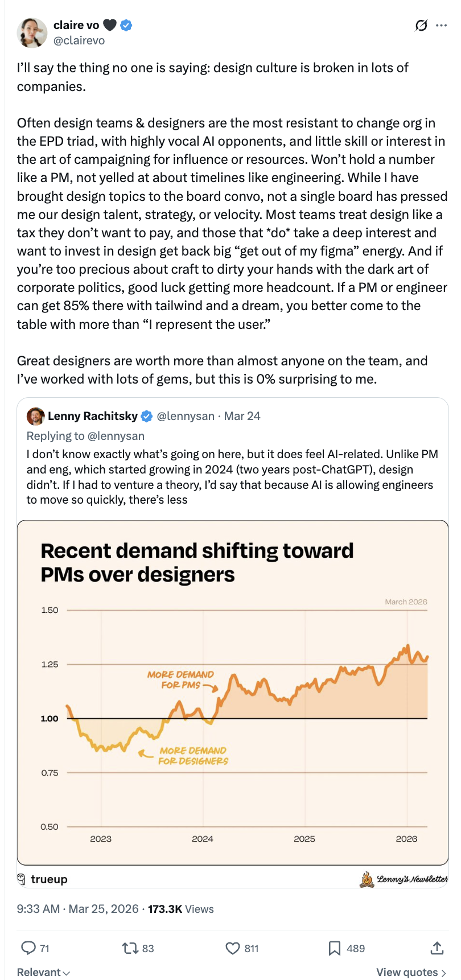The width and height of the screenshot is (461, 980).
Task: Click the reply comment bubble icon
Action: click(x=28, y=948)
